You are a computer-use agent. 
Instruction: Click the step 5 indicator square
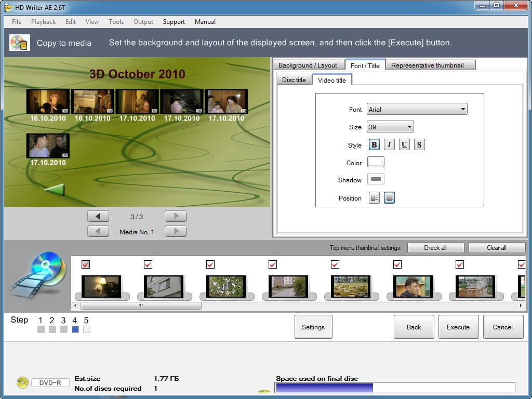[x=87, y=329]
